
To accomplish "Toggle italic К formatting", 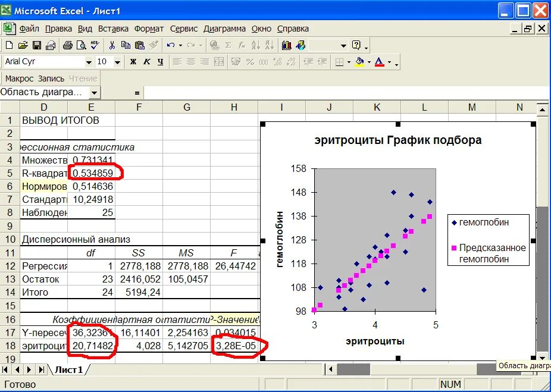I will pyautogui.click(x=146, y=62).
